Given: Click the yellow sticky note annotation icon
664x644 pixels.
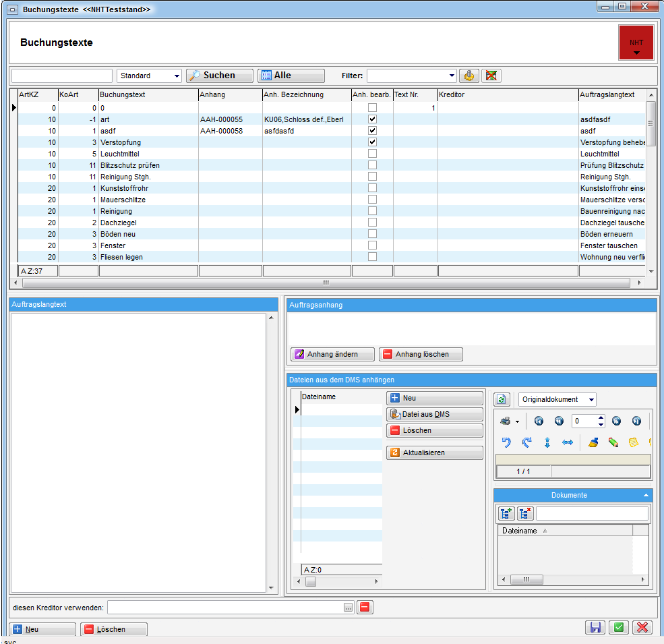Looking at the screenshot, I should coord(633,442).
